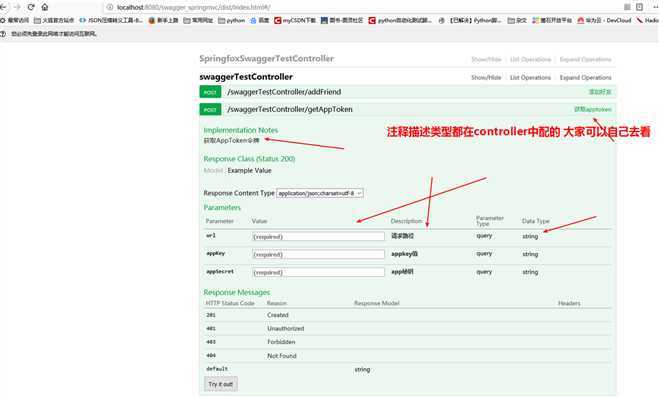
Task: Switch to the Example Value tab
Action: tap(249, 171)
